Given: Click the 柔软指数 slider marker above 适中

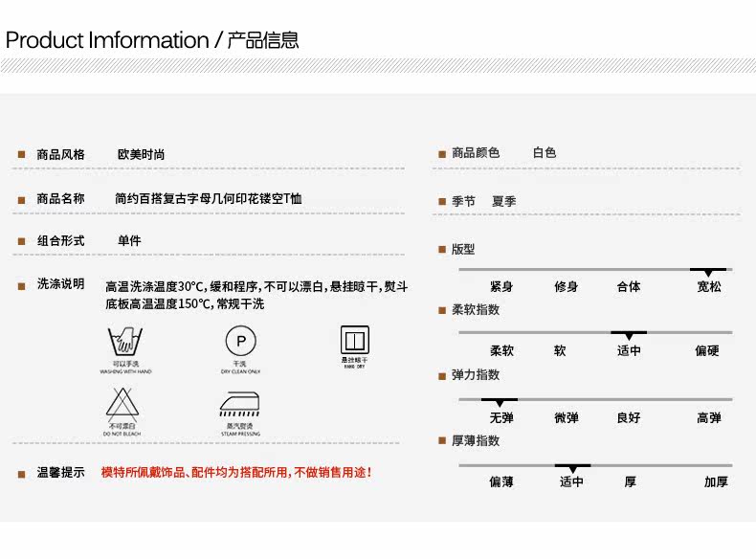Looking at the screenshot, I should click(x=629, y=335).
